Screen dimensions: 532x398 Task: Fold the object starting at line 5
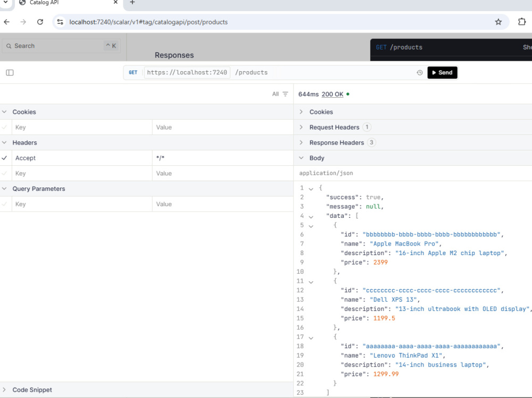point(311,226)
